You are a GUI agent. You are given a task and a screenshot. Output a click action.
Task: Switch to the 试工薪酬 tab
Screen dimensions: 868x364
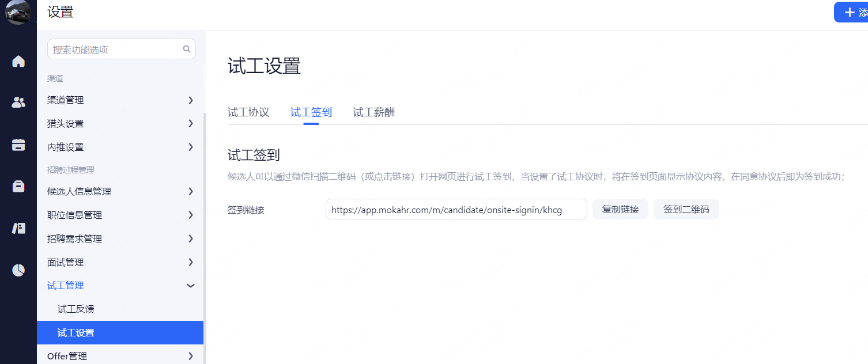[x=373, y=112]
